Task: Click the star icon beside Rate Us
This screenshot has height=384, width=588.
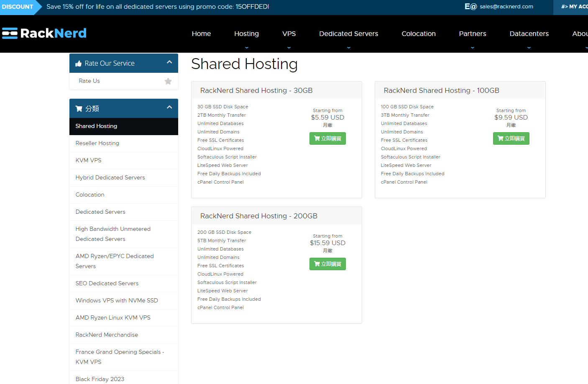Action: tap(168, 81)
